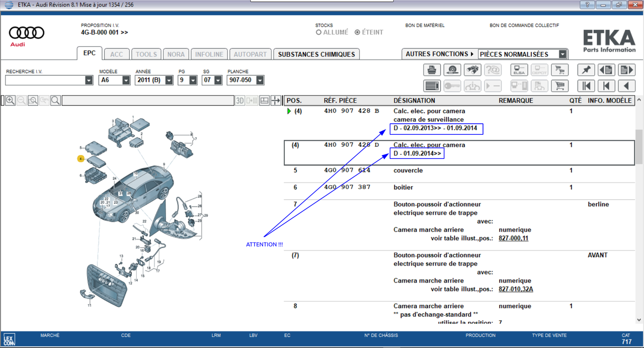Switch to the SUBSTANCES CHIMIQUES tab
This screenshot has height=348, width=644.
tap(316, 54)
